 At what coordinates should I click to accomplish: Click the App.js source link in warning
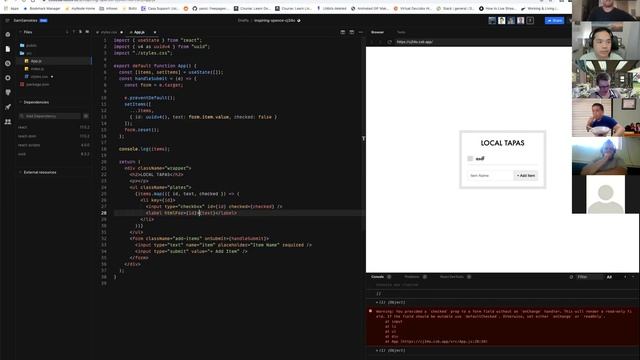444,342
